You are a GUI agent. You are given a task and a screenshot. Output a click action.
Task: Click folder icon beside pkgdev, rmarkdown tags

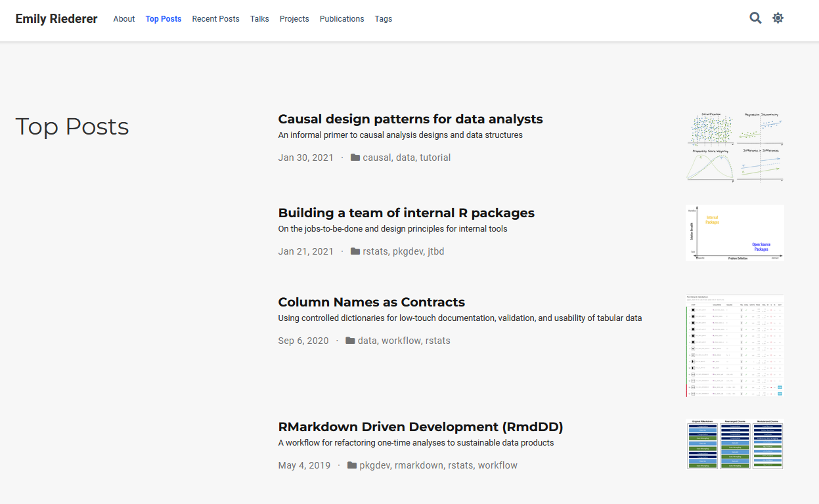tap(352, 465)
